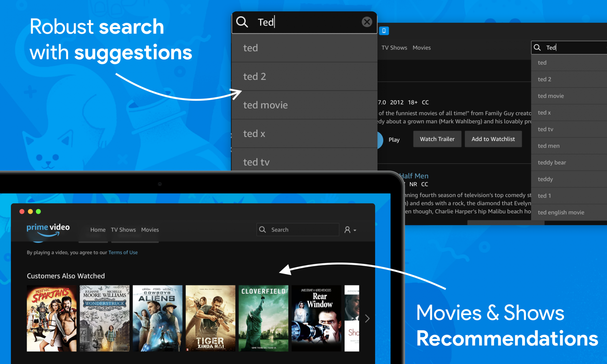
Task: Choose 'ted x' in right-side dropdown
Action: pyautogui.click(x=569, y=113)
